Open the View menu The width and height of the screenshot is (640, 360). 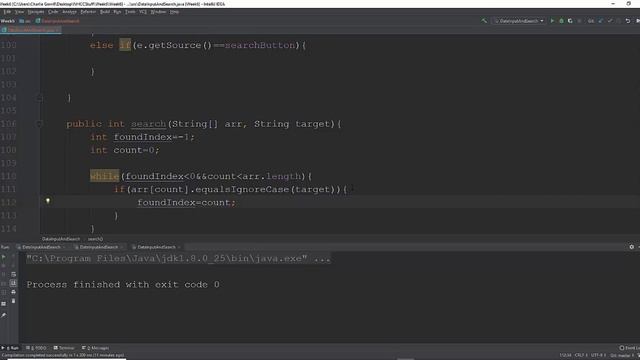[19, 12]
